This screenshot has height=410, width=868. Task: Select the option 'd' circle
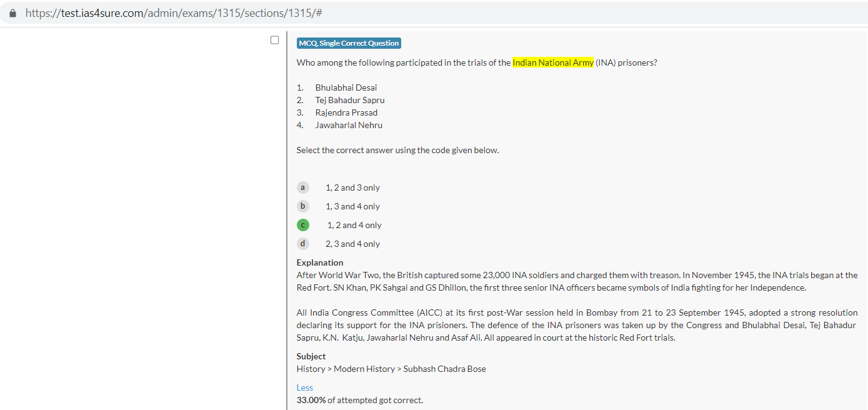click(x=302, y=244)
